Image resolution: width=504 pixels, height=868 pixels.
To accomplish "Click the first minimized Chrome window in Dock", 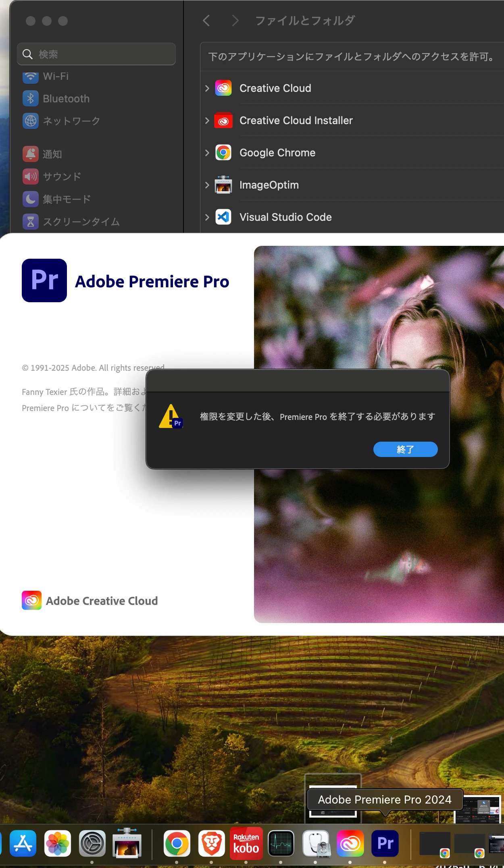I will pos(435,844).
